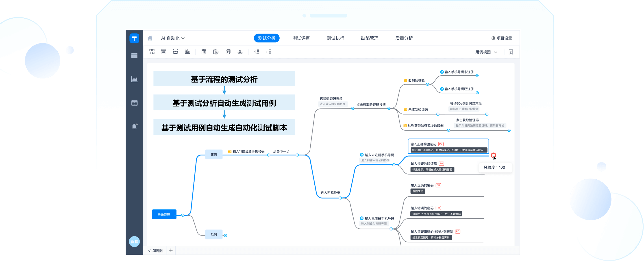
Task: Select the 反例 node
Action: pyautogui.click(x=214, y=234)
